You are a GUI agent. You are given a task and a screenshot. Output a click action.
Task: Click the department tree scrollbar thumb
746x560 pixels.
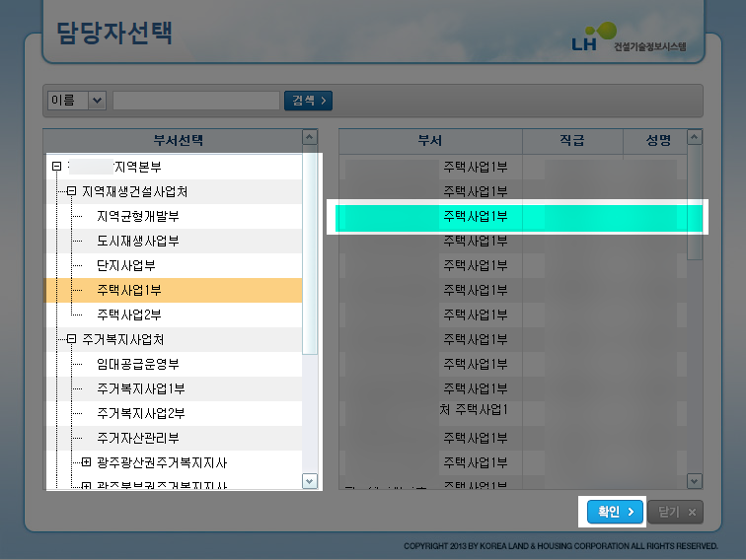click(310, 249)
